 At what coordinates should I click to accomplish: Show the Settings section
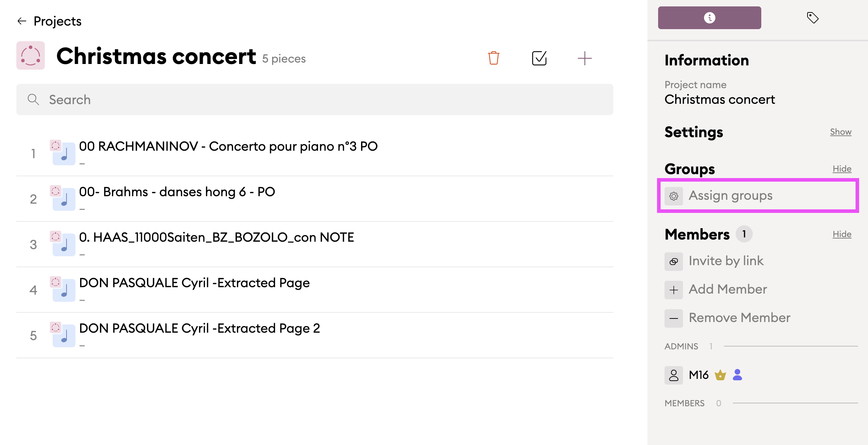point(840,132)
